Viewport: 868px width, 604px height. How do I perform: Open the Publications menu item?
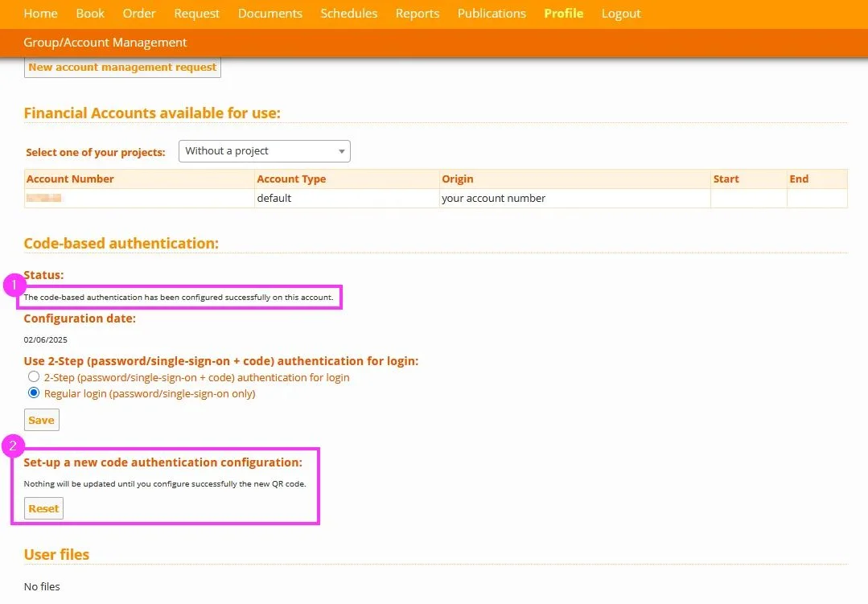(x=492, y=14)
